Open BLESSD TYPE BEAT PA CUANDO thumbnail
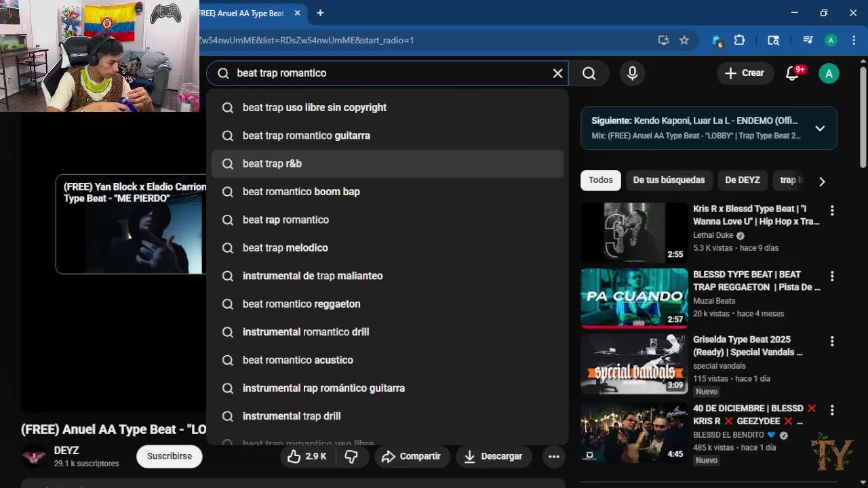This screenshot has width=868, height=488. (634, 298)
